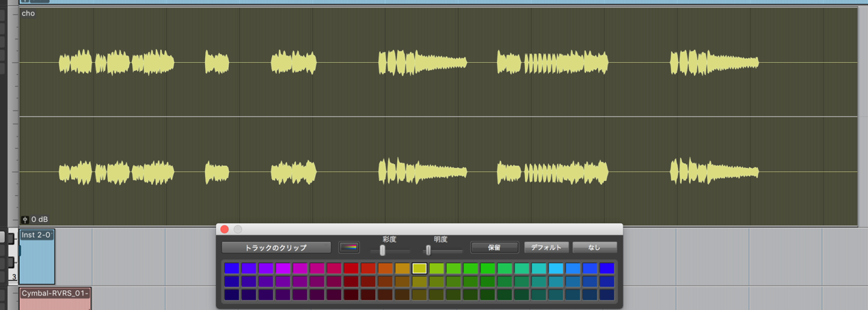This screenshot has width=868, height=310.
Task: Select the Cymbal-RVRS_01 pink clip
Action: [55, 298]
